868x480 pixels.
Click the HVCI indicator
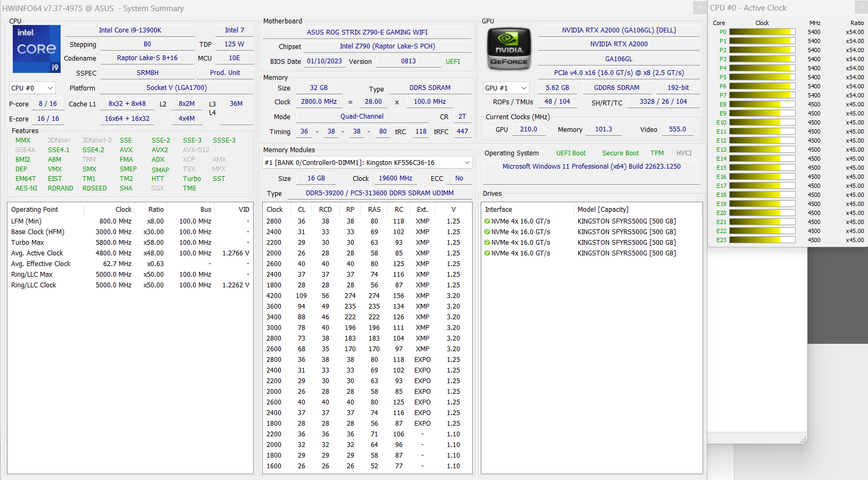[x=684, y=153]
